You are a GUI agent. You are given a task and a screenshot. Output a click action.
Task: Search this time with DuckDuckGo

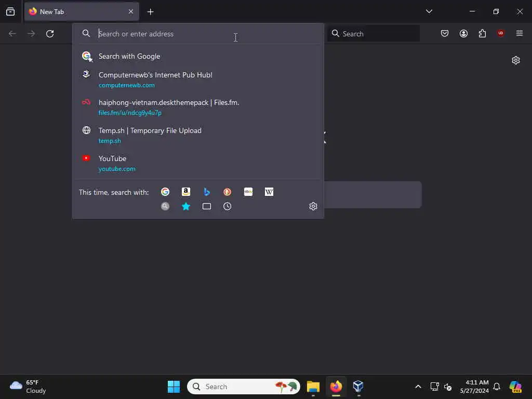point(228,192)
